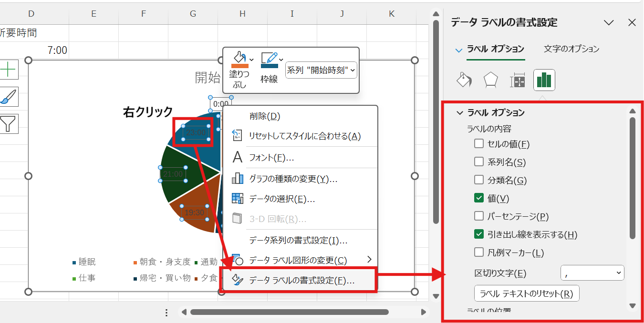Screen dimensions: 644x323
Task: Open the Effects pentagon icon tab
Action: 491,80
